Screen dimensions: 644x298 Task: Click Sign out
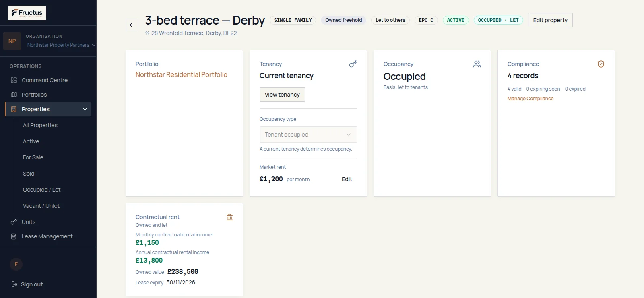click(x=32, y=284)
